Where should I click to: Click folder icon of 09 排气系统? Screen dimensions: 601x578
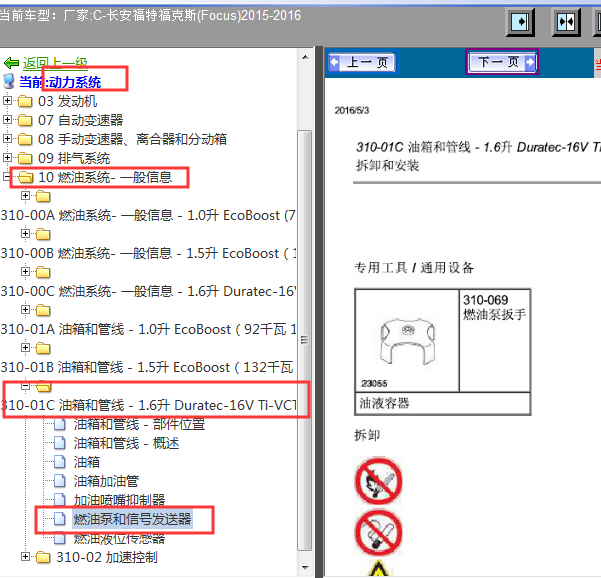coord(25,158)
